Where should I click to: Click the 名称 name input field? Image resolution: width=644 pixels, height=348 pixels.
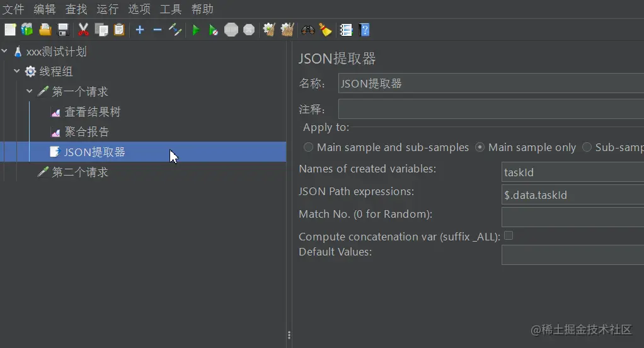tap(492, 83)
